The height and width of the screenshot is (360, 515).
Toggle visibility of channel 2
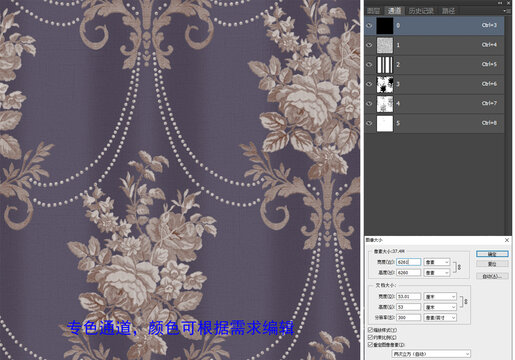click(x=369, y=65)
